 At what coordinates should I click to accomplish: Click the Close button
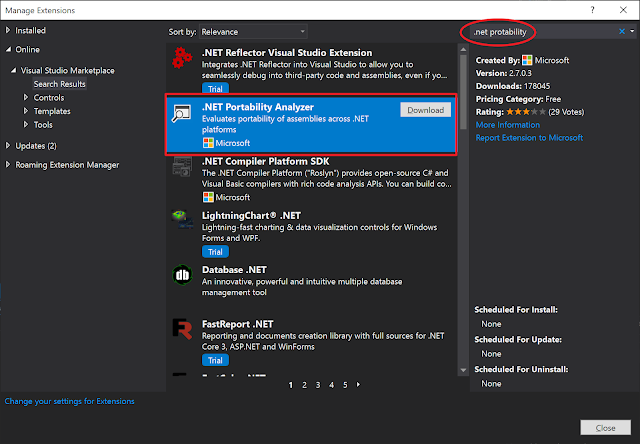(605, 428)
